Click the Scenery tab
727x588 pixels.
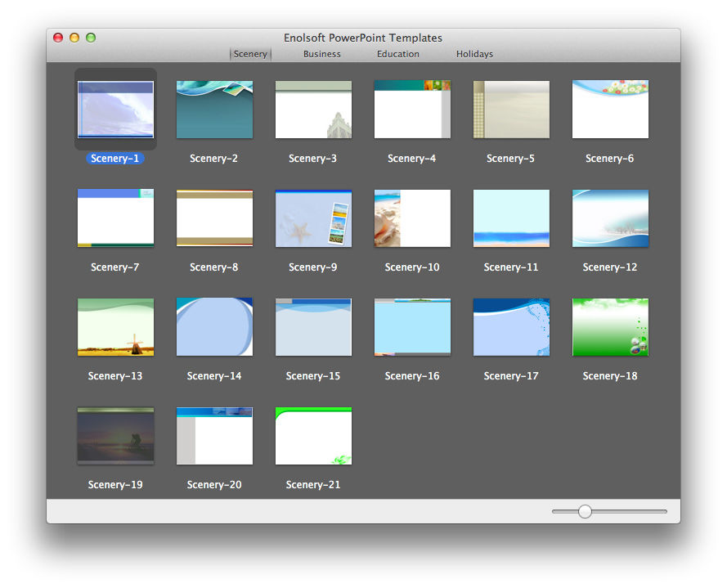coord(250,54)
